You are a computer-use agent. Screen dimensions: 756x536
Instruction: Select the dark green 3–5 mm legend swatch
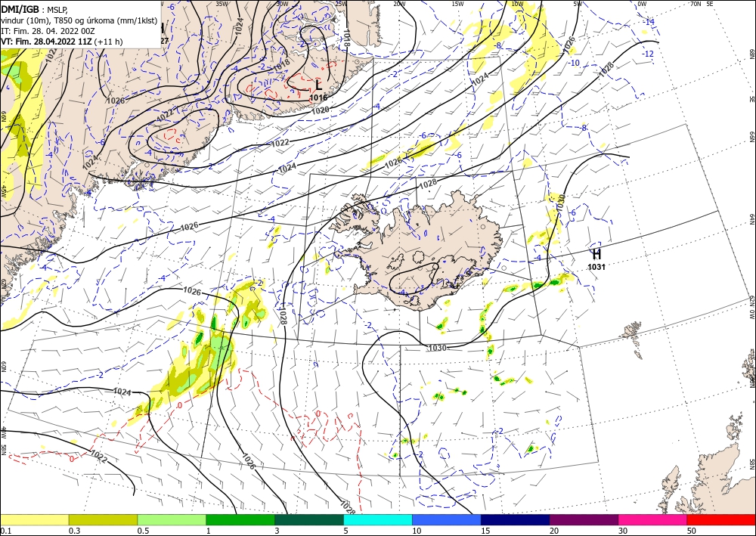point(309,519)
